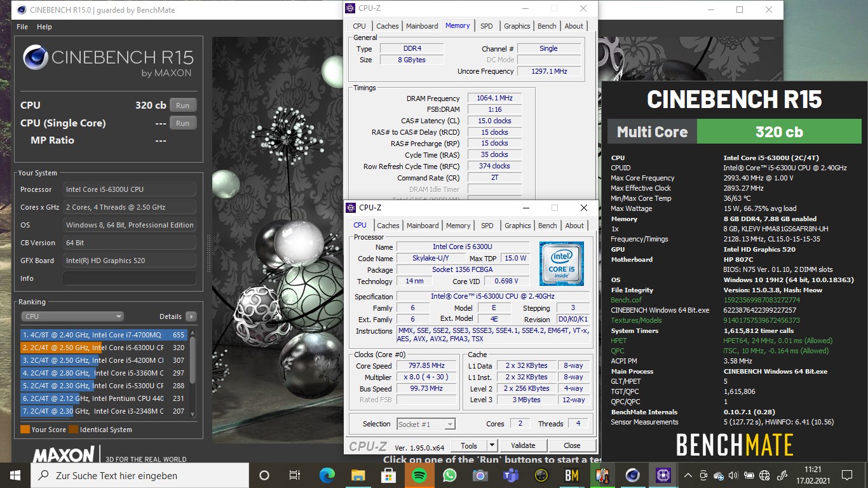Open SPD tab in lower CPU-Z window
Viewport: 868px width, 488px height.
click(487, 226)
